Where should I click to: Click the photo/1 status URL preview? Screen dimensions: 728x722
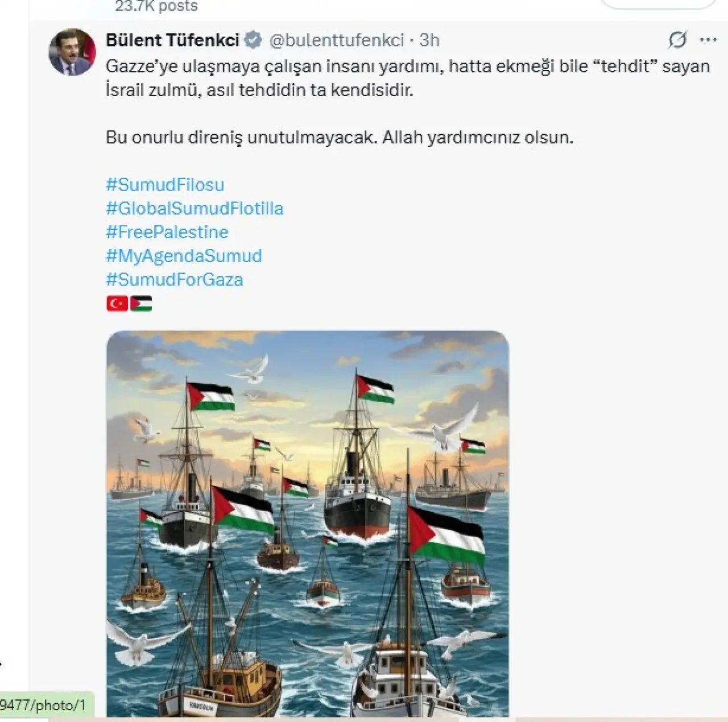[x=44, y=706]
